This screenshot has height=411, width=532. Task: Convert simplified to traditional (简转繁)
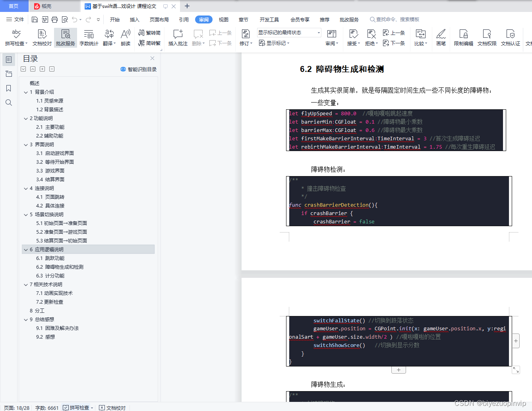149,43
